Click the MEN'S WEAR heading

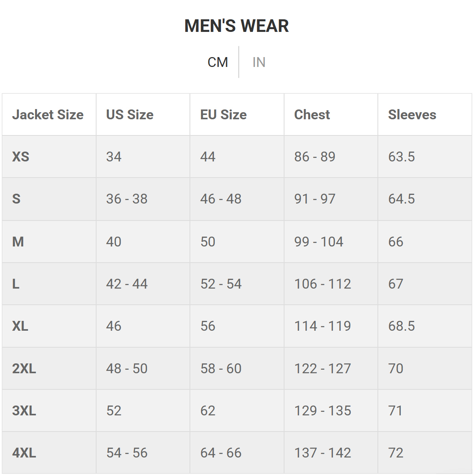coord(236,26)
